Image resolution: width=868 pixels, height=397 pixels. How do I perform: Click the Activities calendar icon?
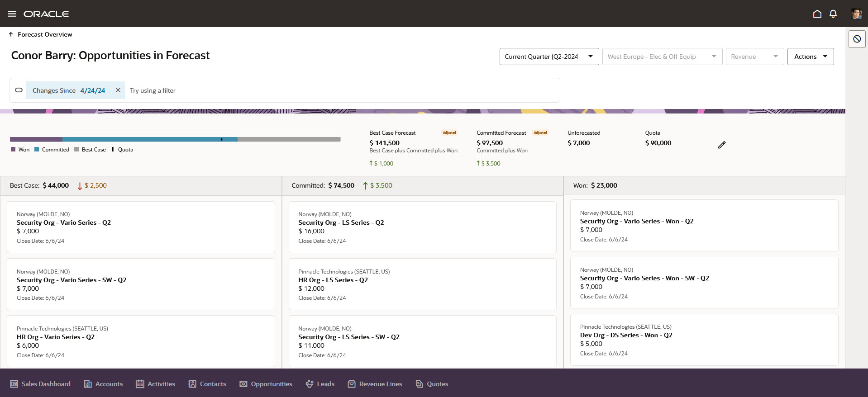click(x=140, y=384)
